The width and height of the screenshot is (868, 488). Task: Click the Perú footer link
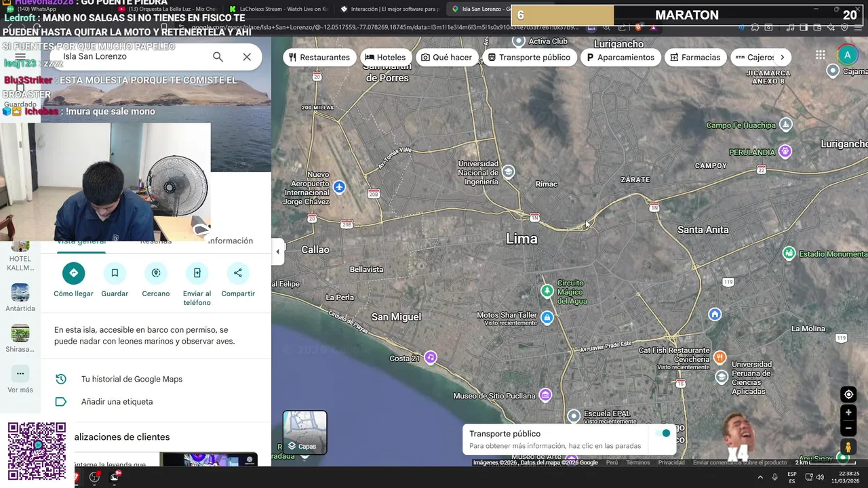[x=612, y=463]
